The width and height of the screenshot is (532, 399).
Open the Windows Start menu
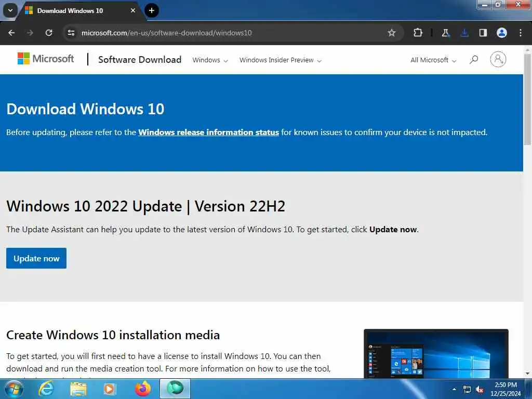coord(14,389)
